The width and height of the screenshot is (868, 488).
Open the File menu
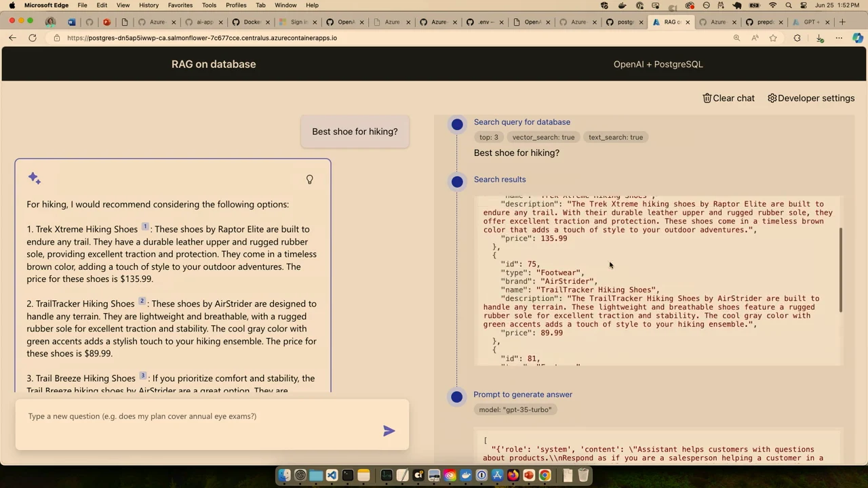pyautogui.click(x=82, y=5)
